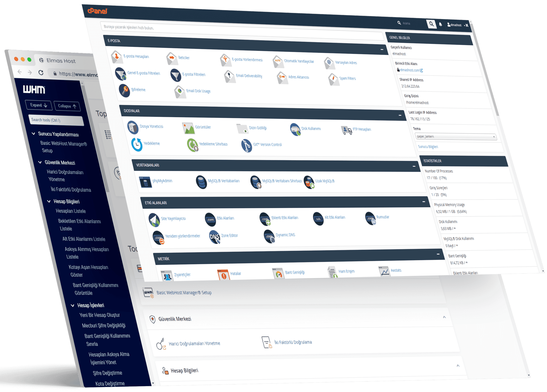
Task: Open Email Deliverability icon
Action: pyautogui.click(x=229, y=76)
